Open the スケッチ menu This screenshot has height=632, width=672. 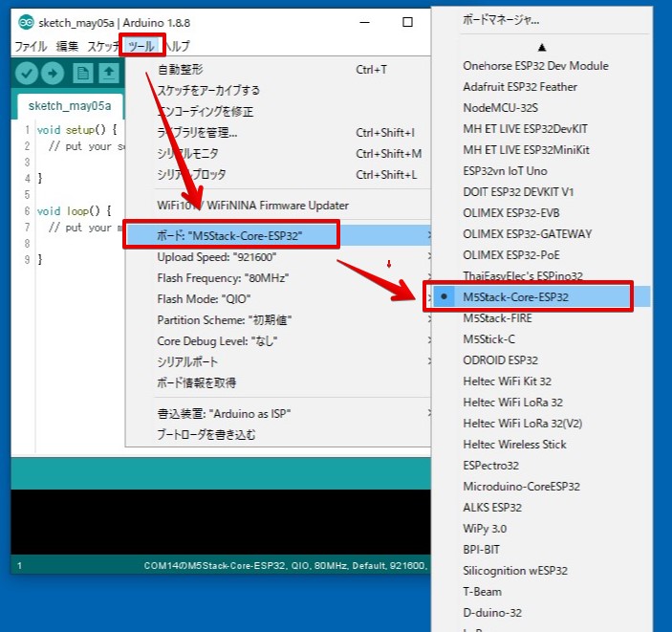coord(103,46)
